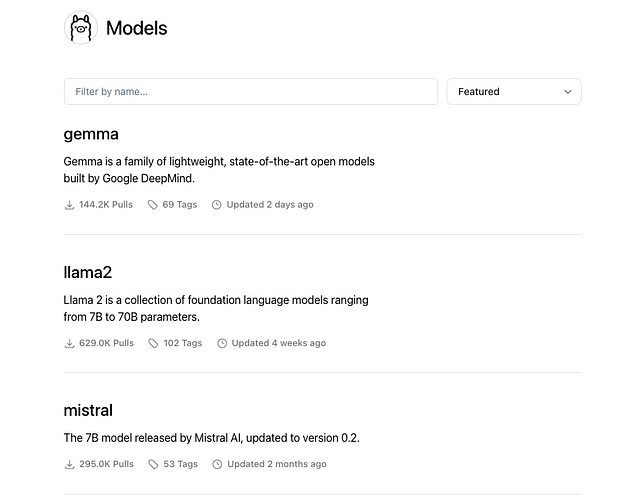Click the 102 Tags label for llama2
The width and height of the screenshot is (640, 501).
click(182, 343)
